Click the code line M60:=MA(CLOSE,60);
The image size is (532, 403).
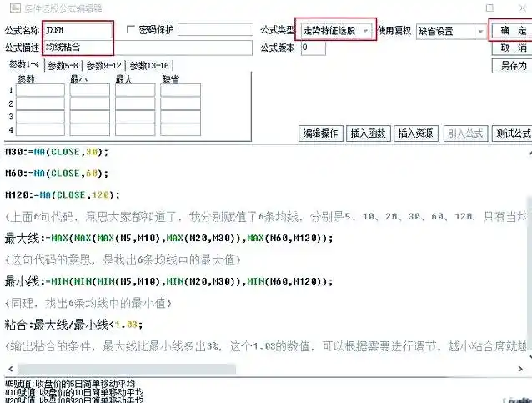coord(57,174)
